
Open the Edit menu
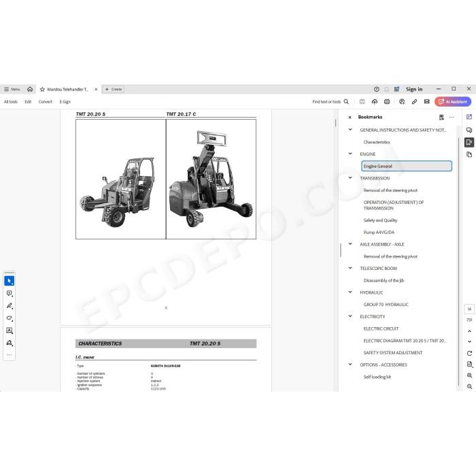[x=28, y=102]
